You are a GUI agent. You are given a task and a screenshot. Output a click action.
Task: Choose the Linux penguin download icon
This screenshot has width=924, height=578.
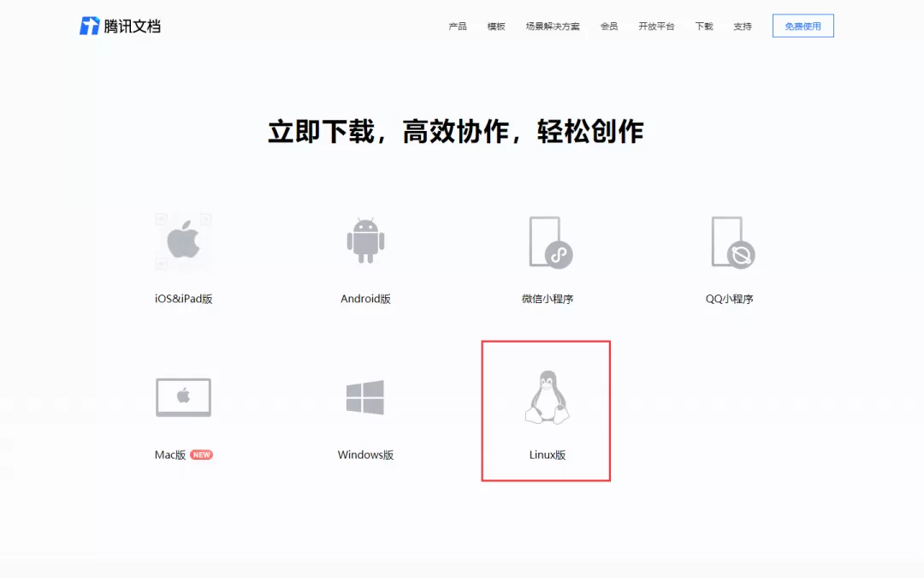pos(548,397)
